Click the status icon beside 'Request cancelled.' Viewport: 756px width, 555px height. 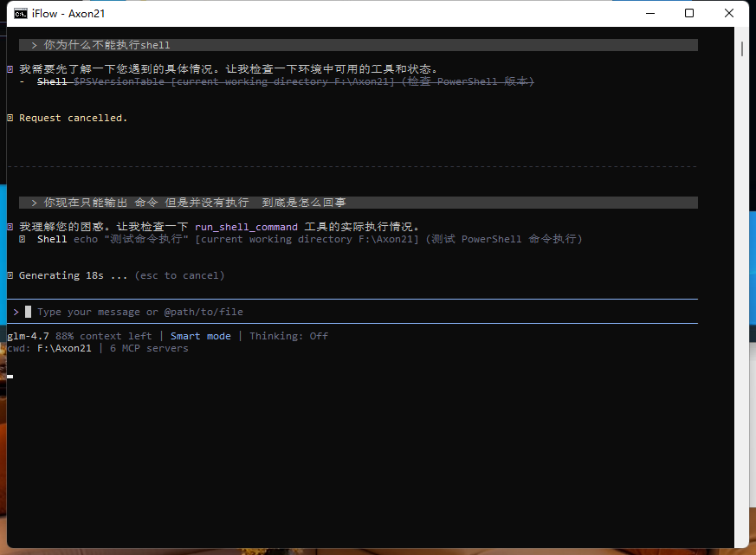10,118
